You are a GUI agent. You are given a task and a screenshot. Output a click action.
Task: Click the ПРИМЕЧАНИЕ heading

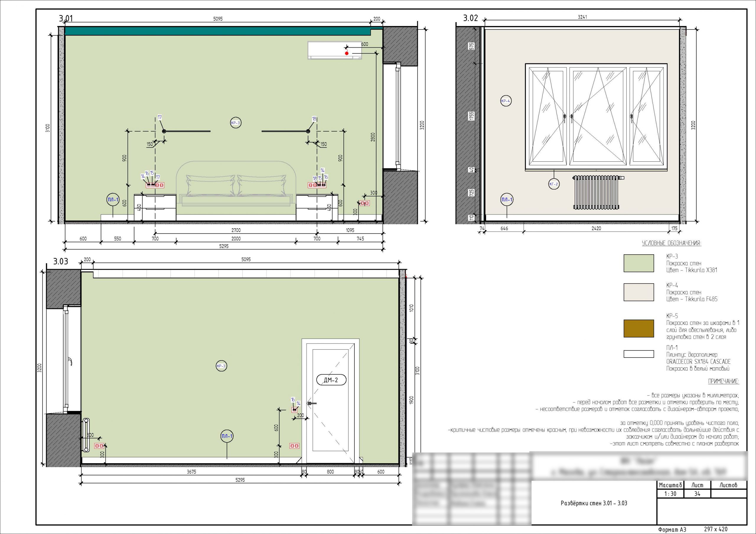(724, 382)
